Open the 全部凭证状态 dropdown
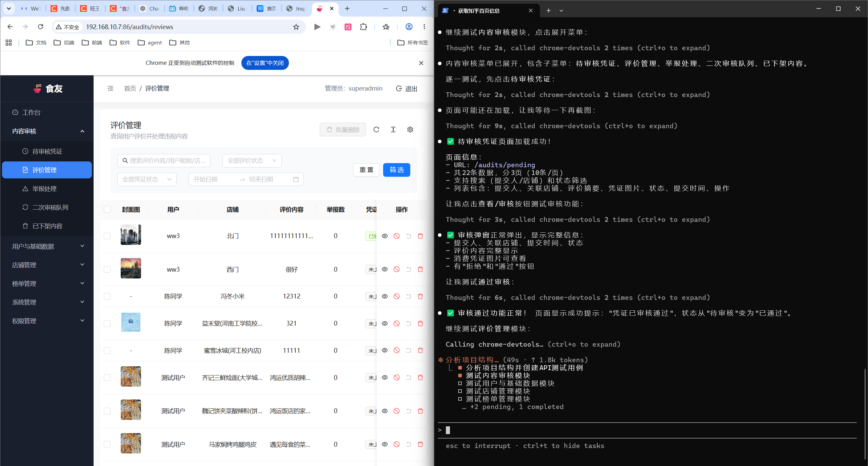Image resolution: width=868 pixels, height=466 pixels. [x=147, y=179]
